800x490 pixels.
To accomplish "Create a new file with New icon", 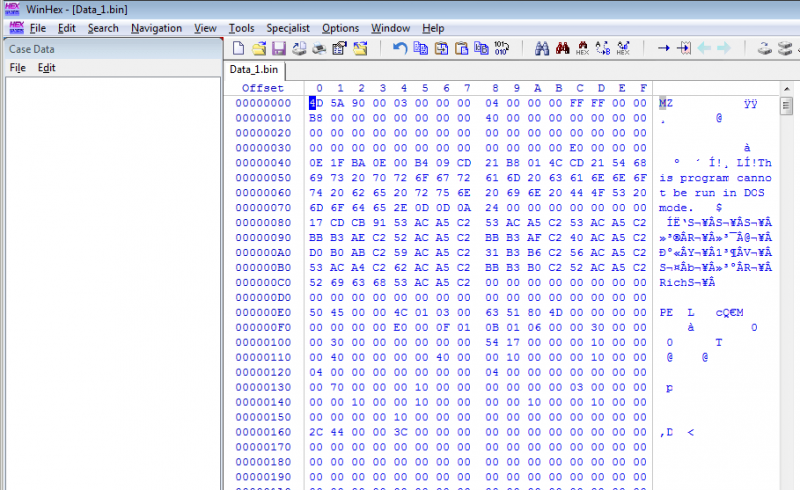I will tap(238, 48).
